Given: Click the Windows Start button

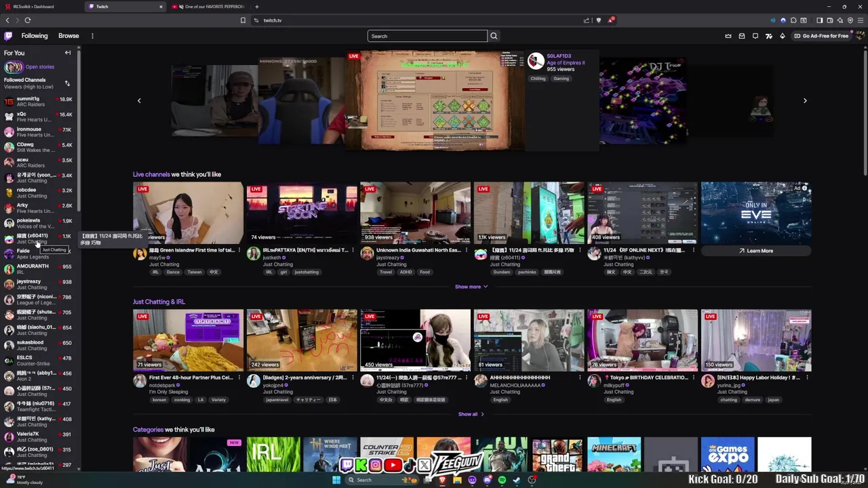Looking at the screenshot, I should (336, 480).
